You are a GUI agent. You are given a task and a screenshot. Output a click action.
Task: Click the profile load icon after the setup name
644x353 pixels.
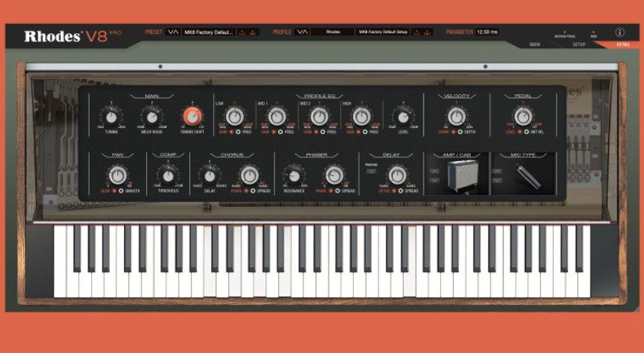coord(417,32)
